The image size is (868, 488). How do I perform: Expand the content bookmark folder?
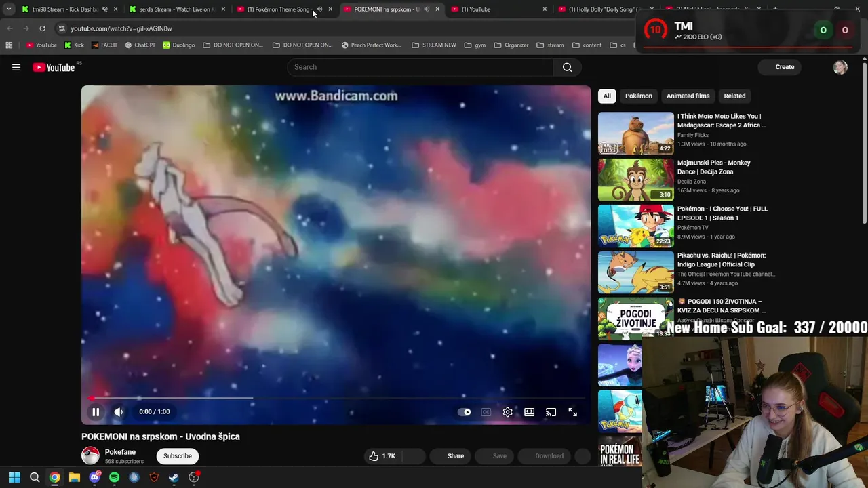point(587,45)
